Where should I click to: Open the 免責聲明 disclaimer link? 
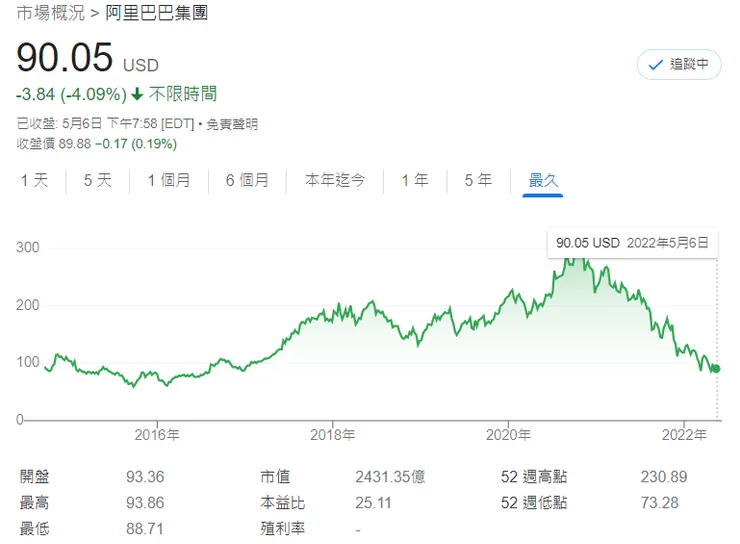point(232,124)
